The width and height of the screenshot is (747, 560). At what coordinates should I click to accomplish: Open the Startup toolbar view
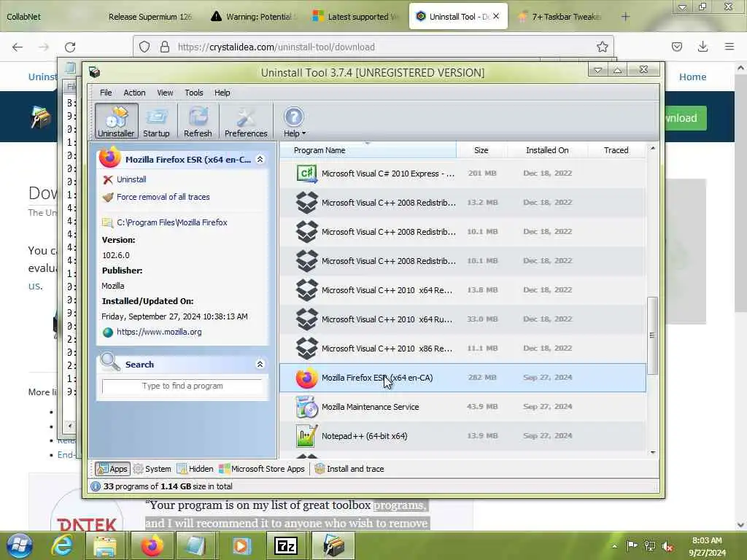click(156, 121)
